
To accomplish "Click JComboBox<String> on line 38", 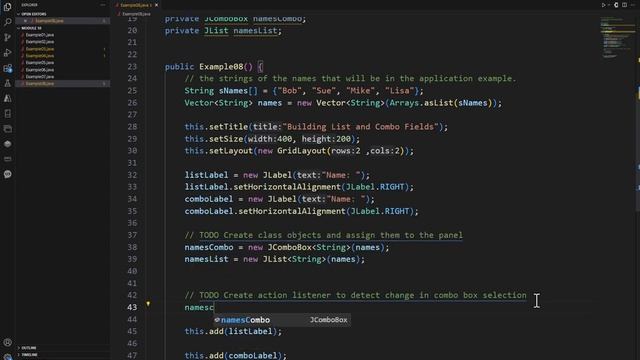I will pyautogui.click(x=309, y=247).
